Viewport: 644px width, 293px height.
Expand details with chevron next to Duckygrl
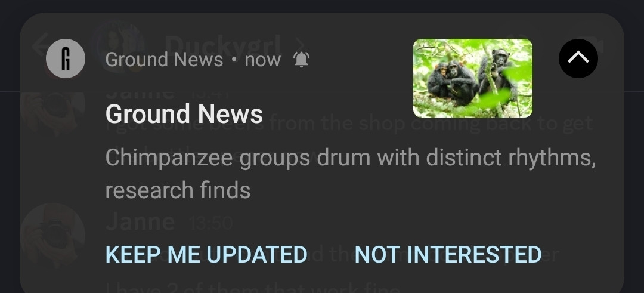coord(301,45)
